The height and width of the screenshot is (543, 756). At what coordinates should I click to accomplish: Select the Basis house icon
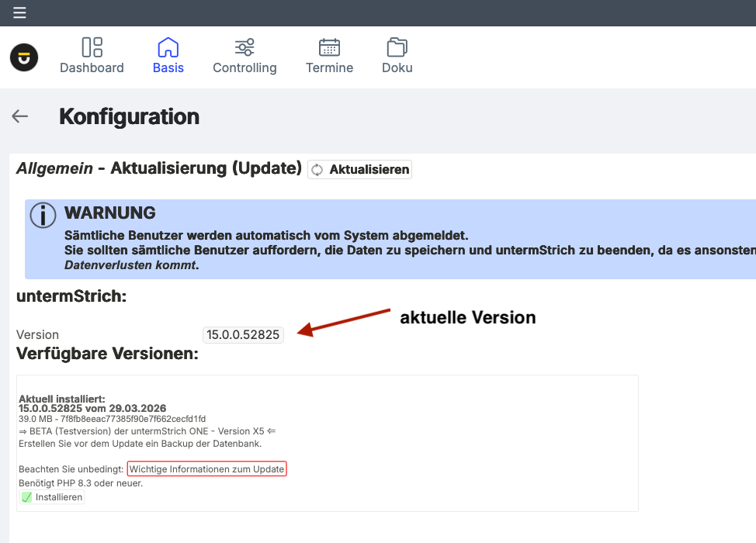pyautogui.click(x=168, y=47)
